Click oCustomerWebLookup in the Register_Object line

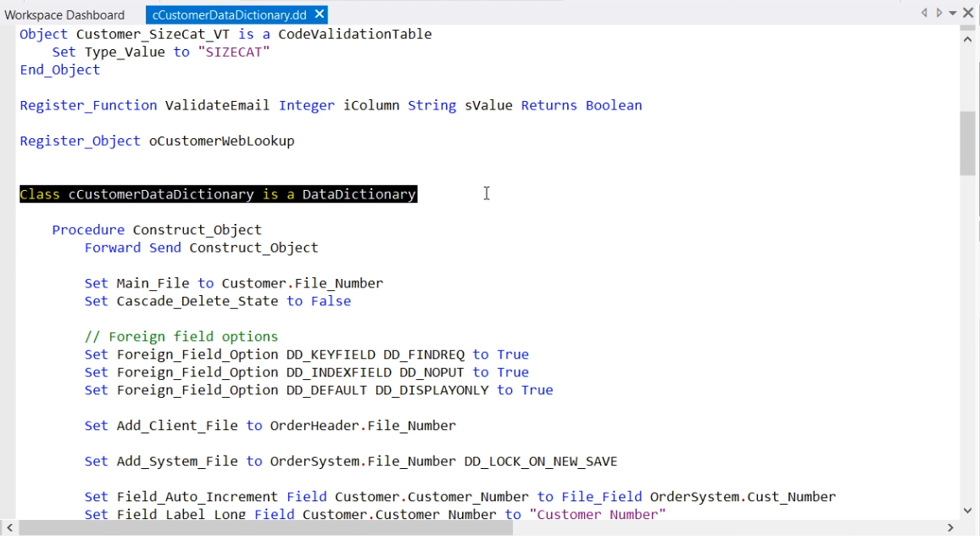(221, 141)
